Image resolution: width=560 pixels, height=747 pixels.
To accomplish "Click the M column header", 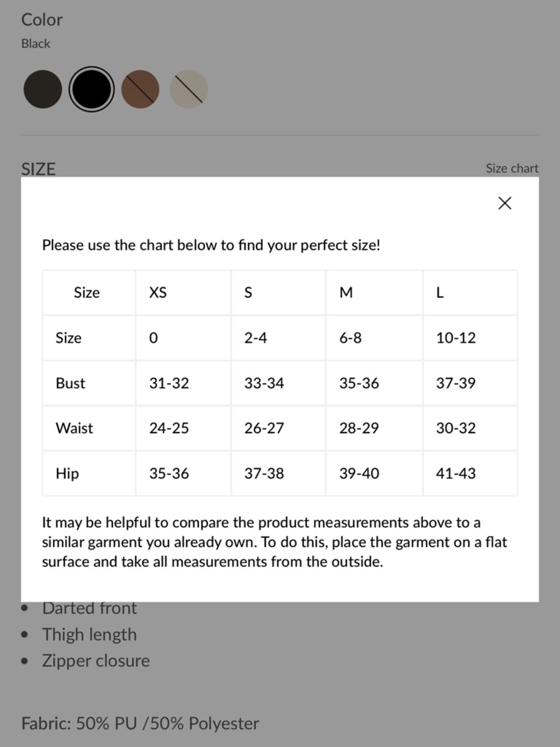I will click(x=374, y=293).
